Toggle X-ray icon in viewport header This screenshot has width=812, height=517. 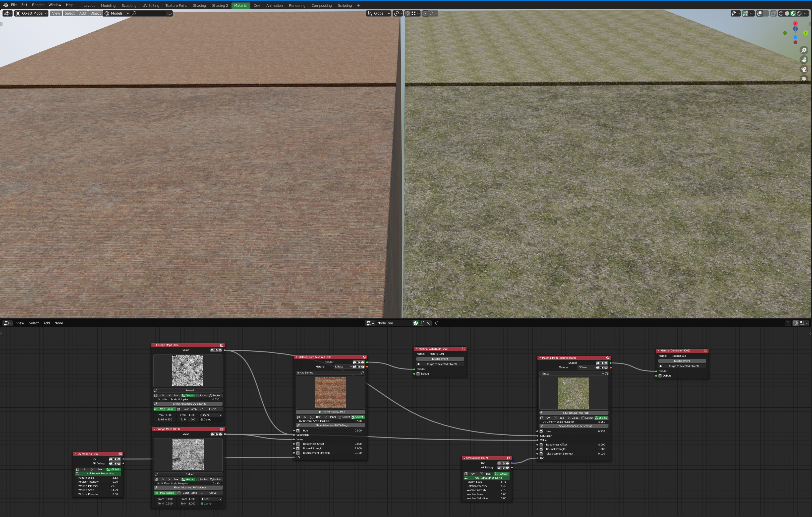(773, 14)
